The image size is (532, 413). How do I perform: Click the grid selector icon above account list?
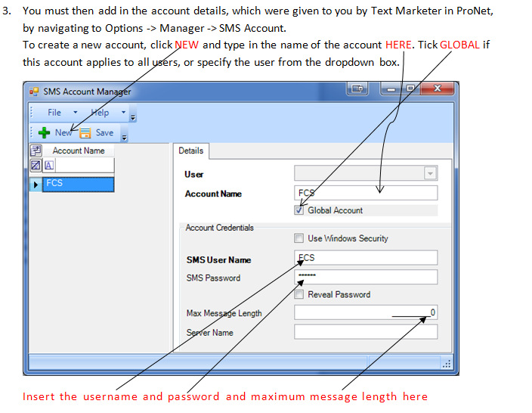tap(35, 151)
